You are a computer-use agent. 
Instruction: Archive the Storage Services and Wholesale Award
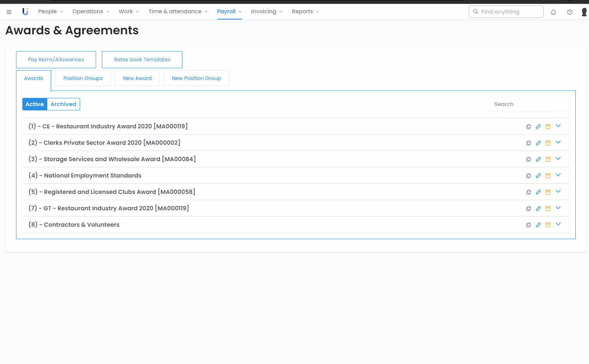548,159
